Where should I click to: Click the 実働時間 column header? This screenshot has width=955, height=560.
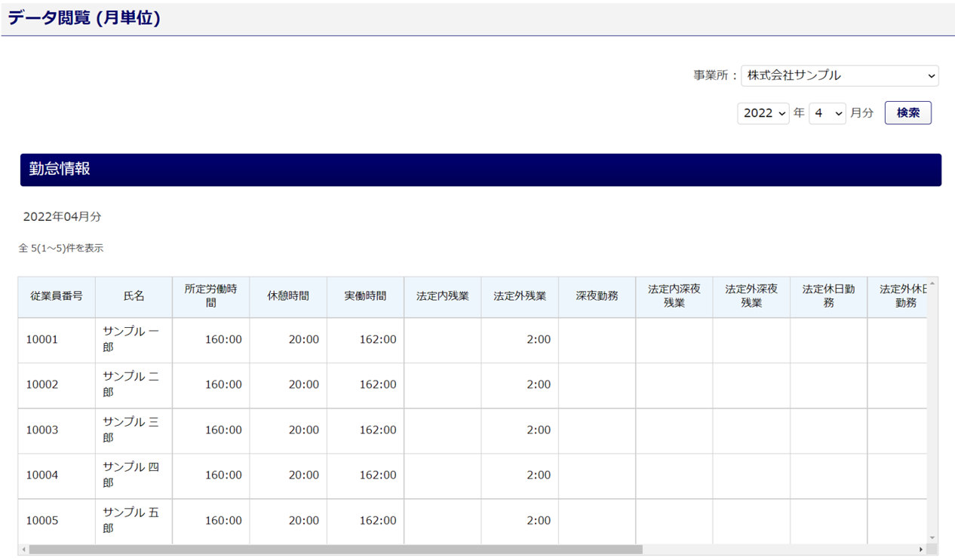365,296
